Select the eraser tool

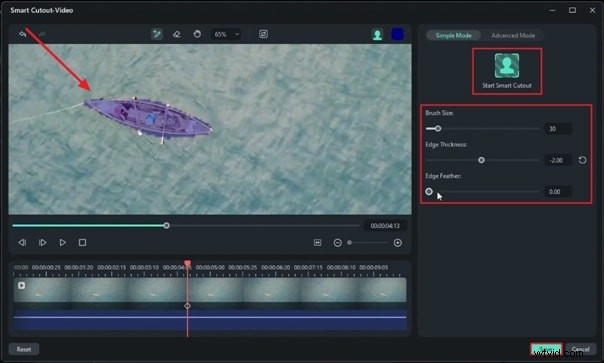pos(177,34)
